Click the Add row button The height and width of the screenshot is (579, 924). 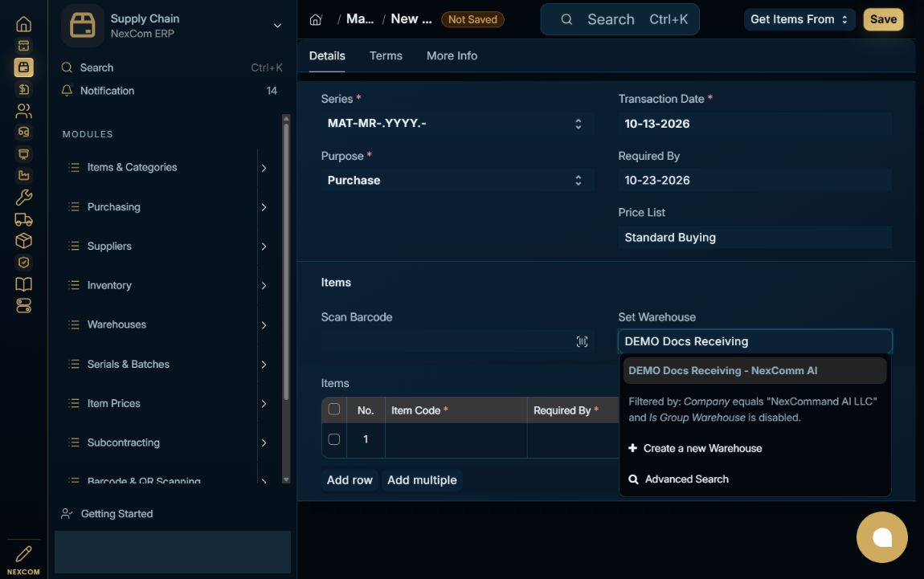(350, 480)
